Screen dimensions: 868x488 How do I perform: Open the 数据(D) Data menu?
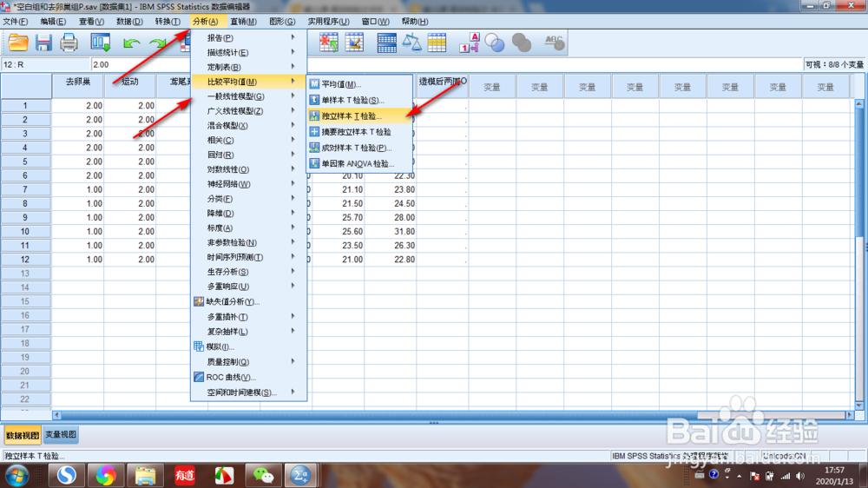(129, 21)
